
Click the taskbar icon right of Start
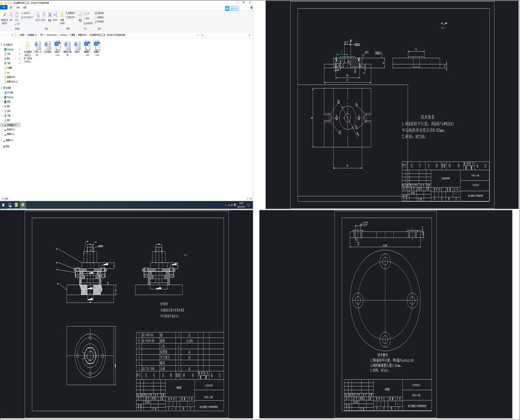[x=10, y=205]
